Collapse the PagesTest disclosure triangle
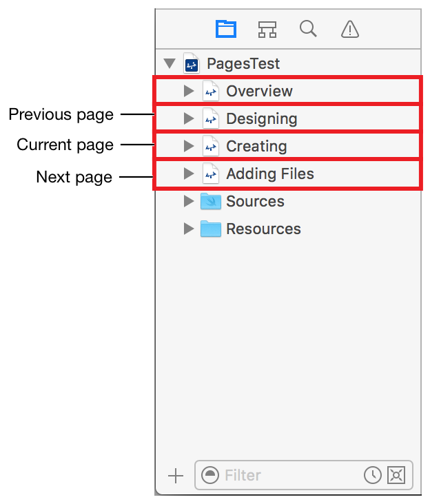The image size is (430, 504). pos(169,64)
